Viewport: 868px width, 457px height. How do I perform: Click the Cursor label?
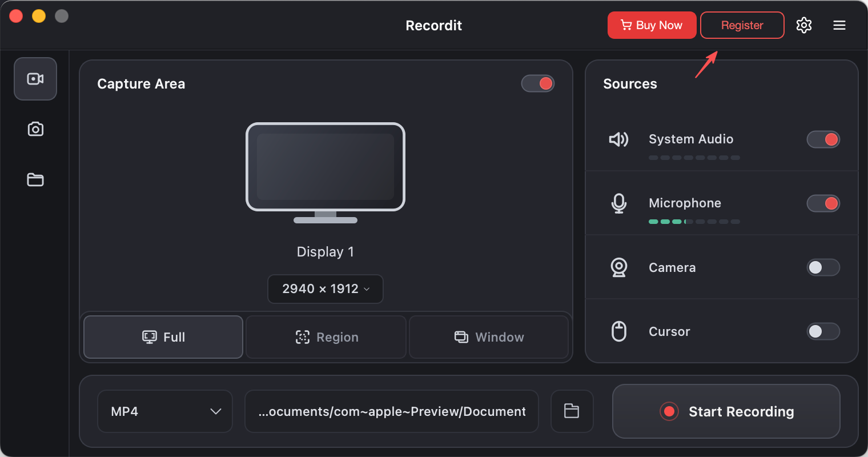click(x=669, y=331)
